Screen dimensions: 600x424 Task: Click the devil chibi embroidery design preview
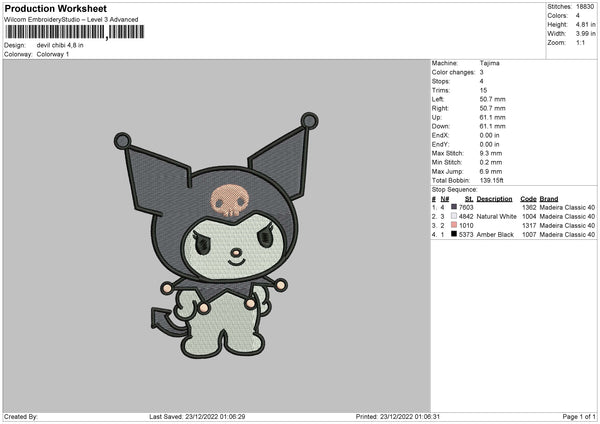point(216,235)
